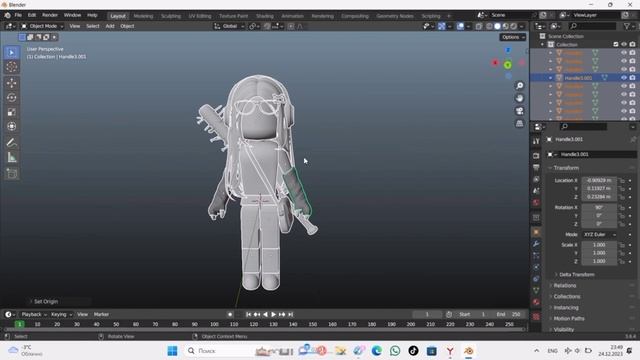The image size is (640, 360).
Task: Select the Add Cube tool
Action: 11,173
